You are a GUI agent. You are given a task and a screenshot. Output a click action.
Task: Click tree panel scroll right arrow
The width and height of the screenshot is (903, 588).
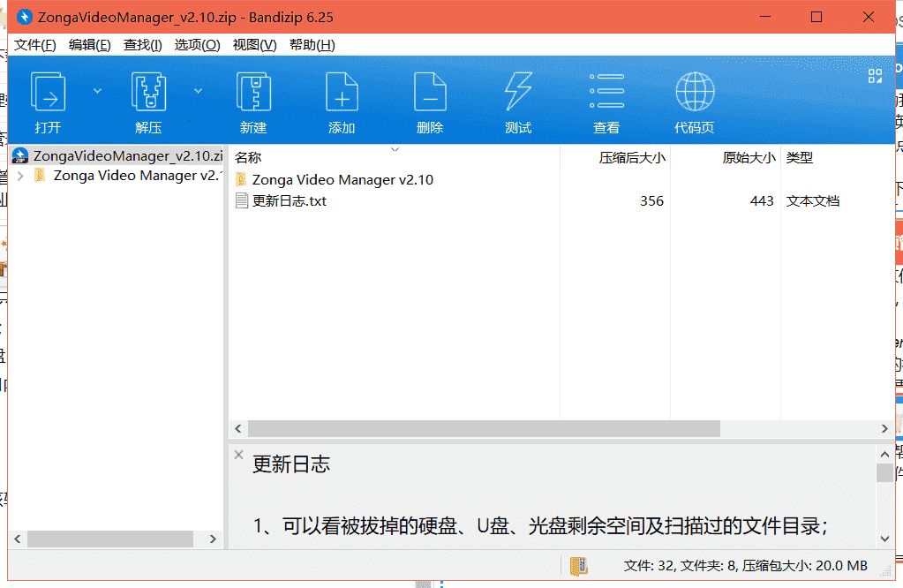click(x=213, y=539)
